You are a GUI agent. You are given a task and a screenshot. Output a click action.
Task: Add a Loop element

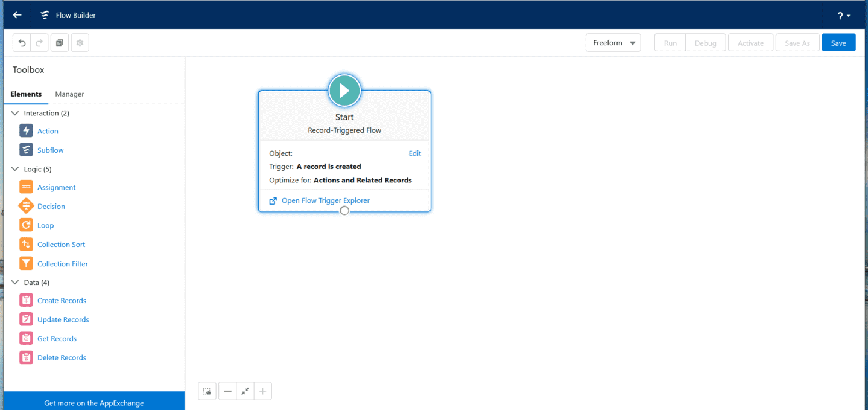tap(45, 225)
